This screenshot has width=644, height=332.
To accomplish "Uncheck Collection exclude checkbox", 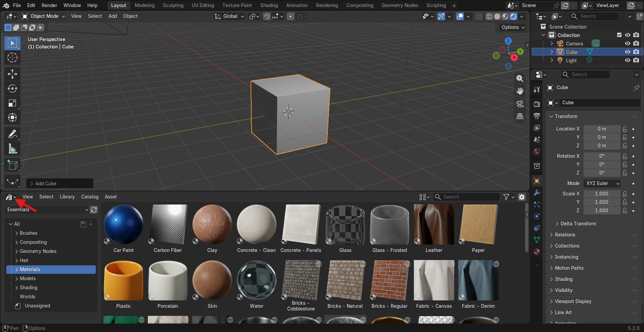I will (x=619, y=35).
